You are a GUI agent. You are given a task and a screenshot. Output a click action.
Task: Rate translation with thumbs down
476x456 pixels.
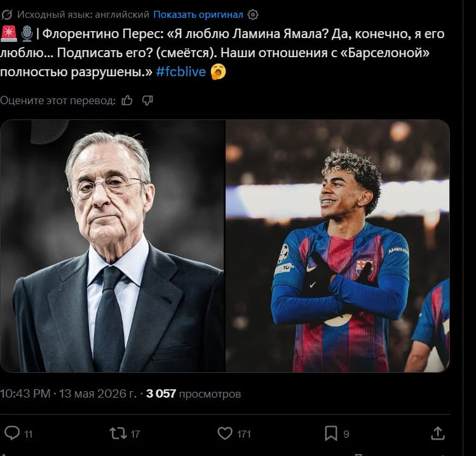[x=147, y=100]
